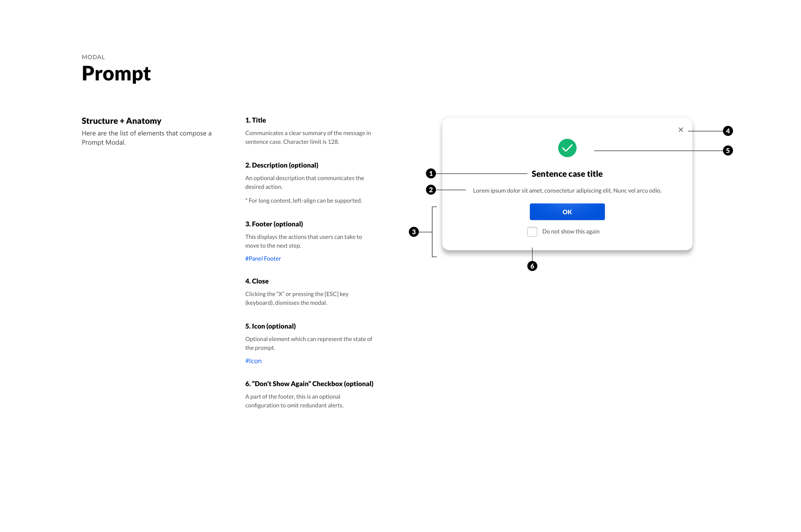The image size is (801, 532).
Task: Click annotation marker number 3
Action: tap(413, 232)
